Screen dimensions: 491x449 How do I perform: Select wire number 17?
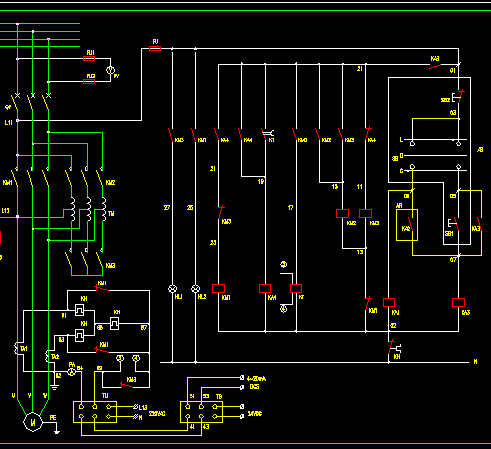click(x=291, y=208)
